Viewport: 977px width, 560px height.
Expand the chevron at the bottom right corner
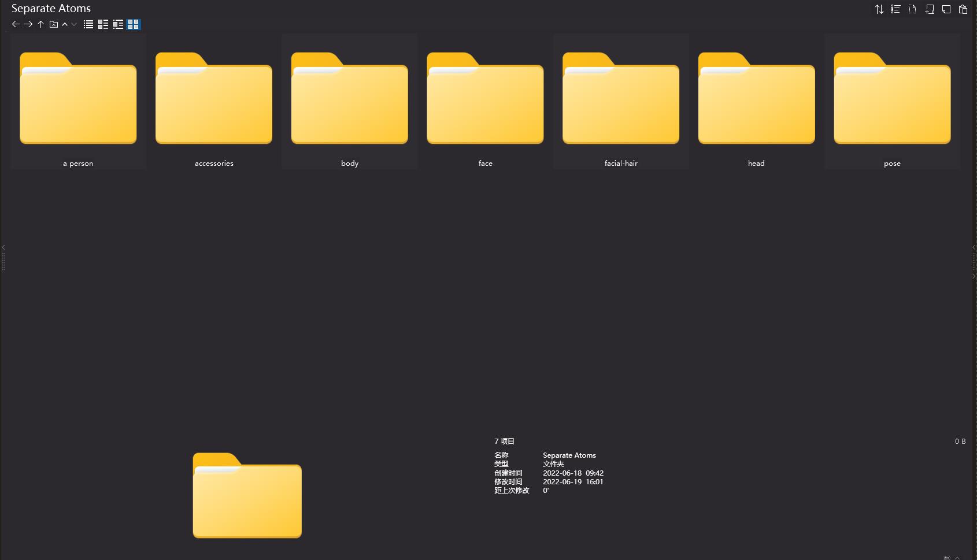coord(957,558)
